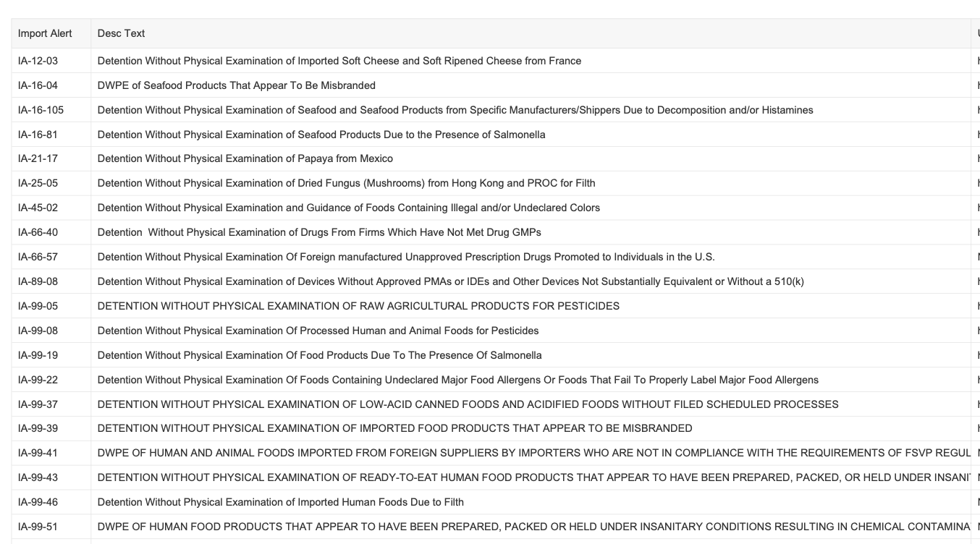Click the Processed Human and Animal Foods description
This screenshot has width=980, height=544.
318,331
